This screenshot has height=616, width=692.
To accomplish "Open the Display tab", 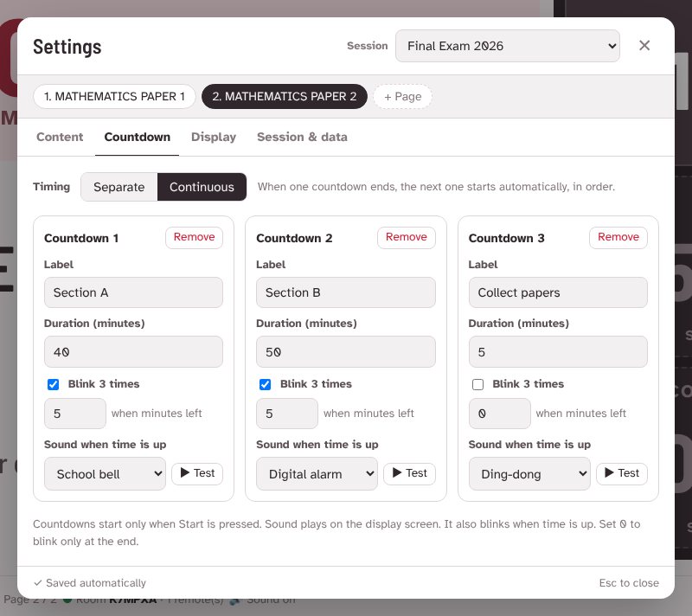I will [214, 137].
